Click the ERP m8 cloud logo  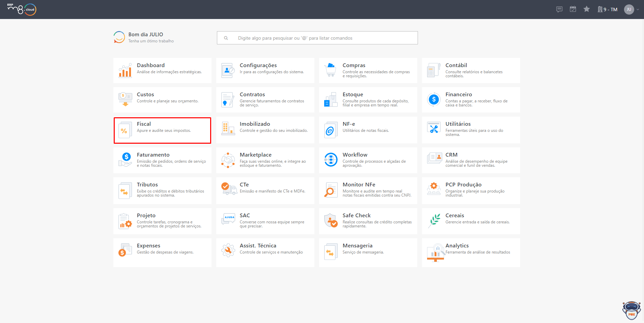point(22,9)
